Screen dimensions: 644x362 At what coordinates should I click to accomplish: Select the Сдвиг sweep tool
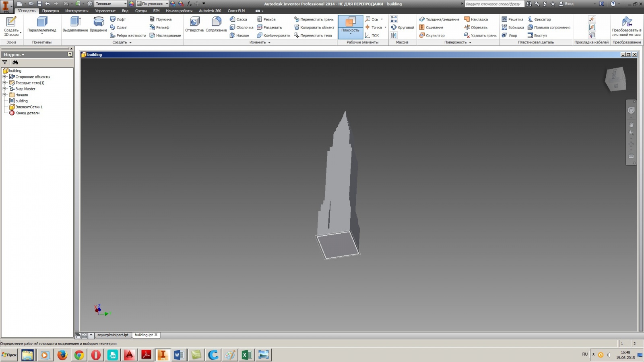tap(118, 27)
